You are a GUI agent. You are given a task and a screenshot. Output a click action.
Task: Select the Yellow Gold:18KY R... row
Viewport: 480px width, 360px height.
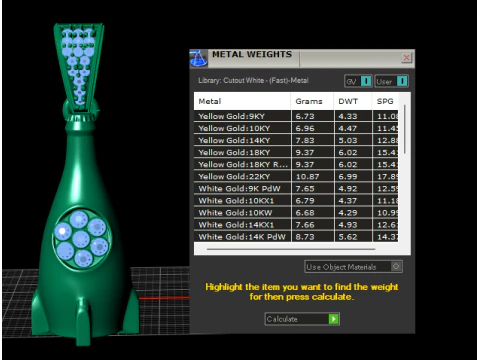point(296,164)
